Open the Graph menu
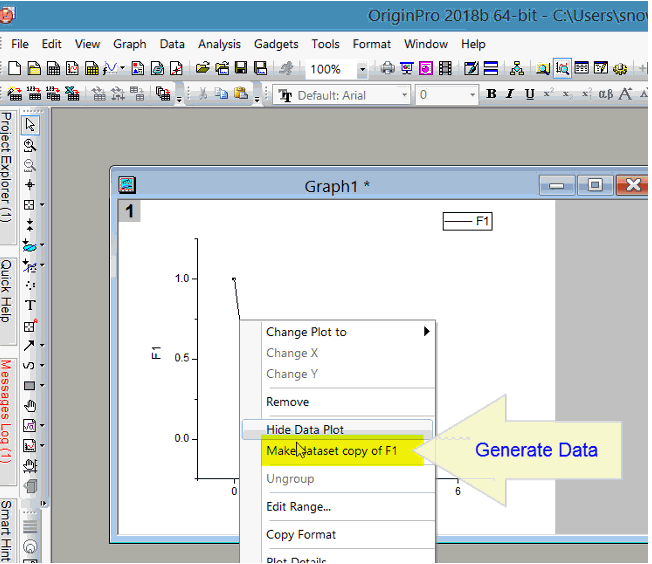This screenshot has height=564, width=652. click(x=130, y=44)
